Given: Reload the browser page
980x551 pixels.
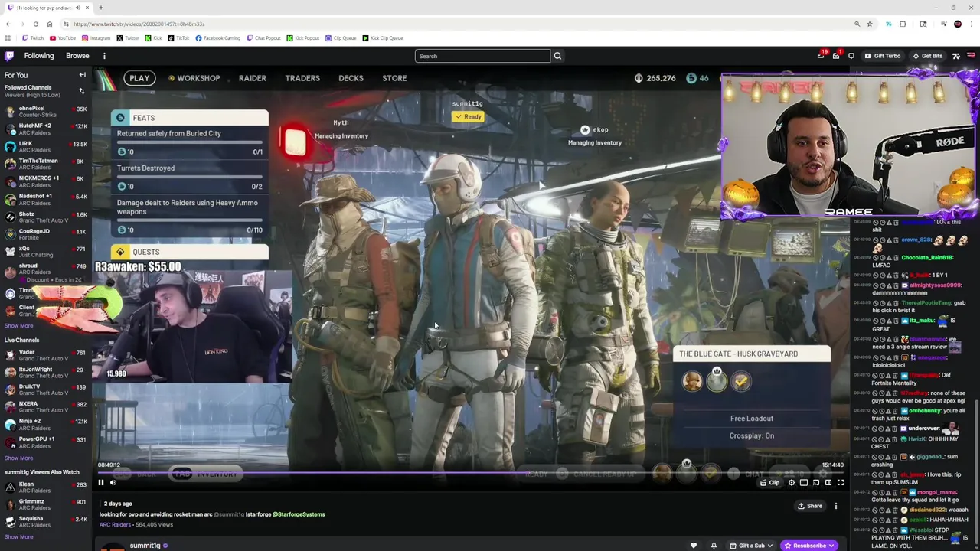Looking at the screenshot, I should (35, 24).
